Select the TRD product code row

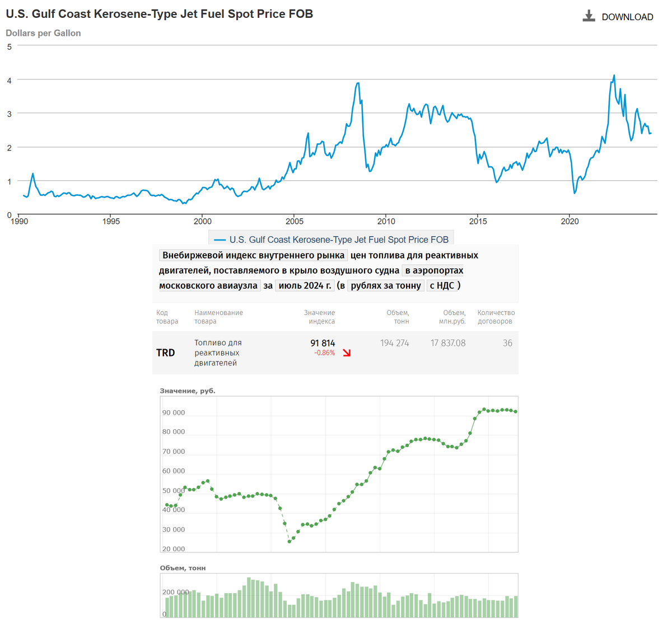click(x=166, y=353)
